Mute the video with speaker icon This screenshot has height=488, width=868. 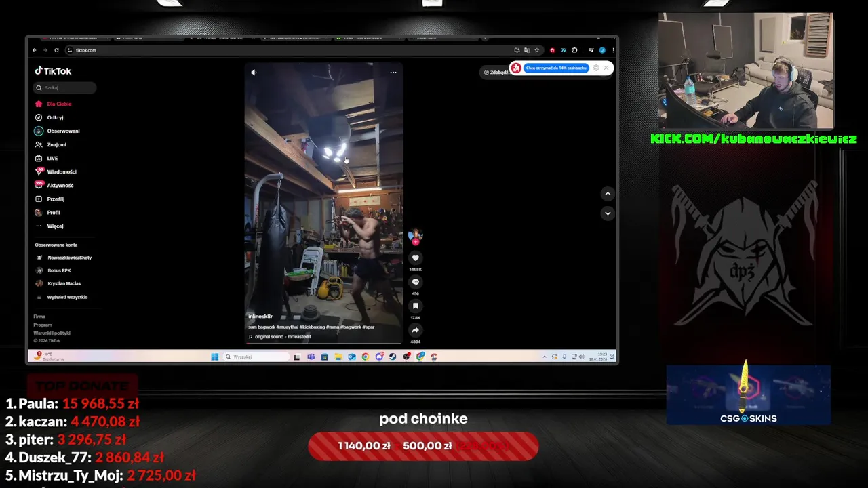254,73
